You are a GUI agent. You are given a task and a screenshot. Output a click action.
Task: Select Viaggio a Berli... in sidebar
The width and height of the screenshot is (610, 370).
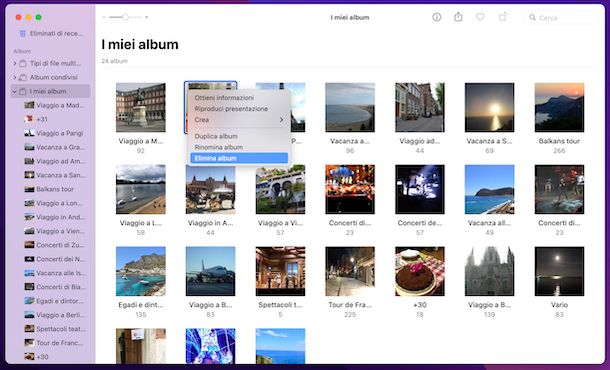(x=54, y=315)
